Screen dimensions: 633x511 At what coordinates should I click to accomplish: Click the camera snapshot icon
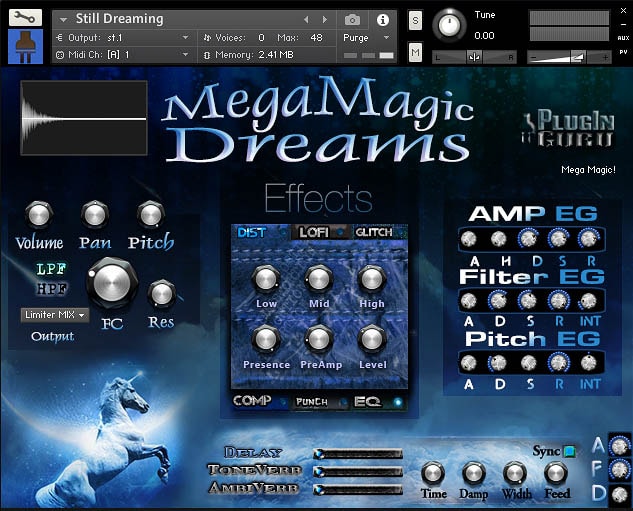[352, 19]
